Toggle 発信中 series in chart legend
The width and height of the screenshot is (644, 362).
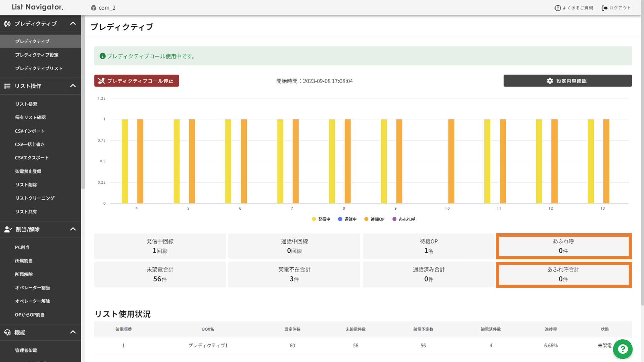coord(321,219)
